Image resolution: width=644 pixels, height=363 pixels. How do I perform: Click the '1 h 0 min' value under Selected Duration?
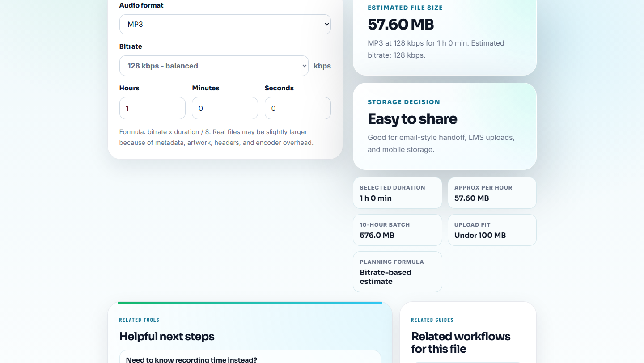376,198
